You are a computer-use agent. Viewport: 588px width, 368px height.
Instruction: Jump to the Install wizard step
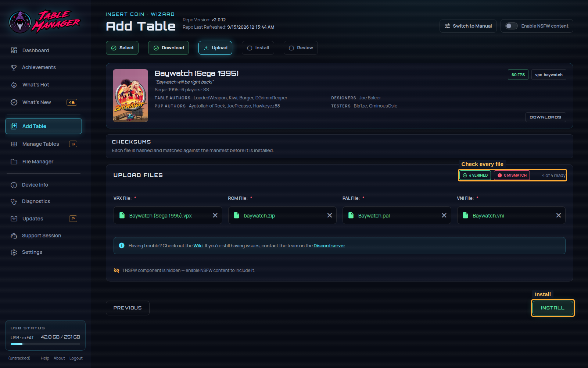coord(258,48)
